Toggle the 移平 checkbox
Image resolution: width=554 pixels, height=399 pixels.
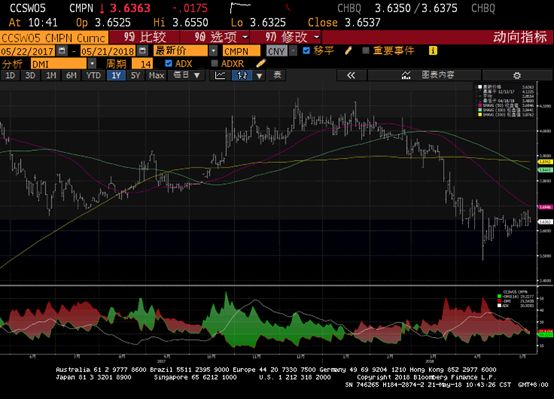click(306, 51)
